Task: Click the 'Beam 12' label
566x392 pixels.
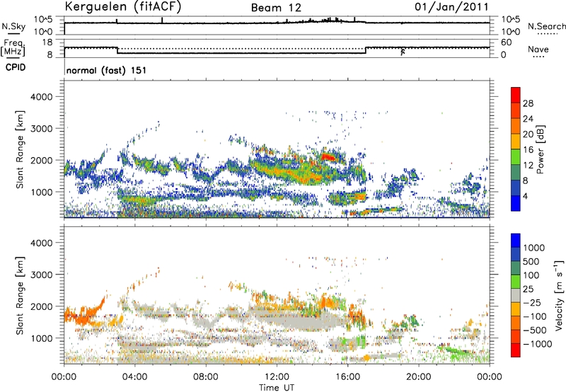Action: click(x=276, y=8)
